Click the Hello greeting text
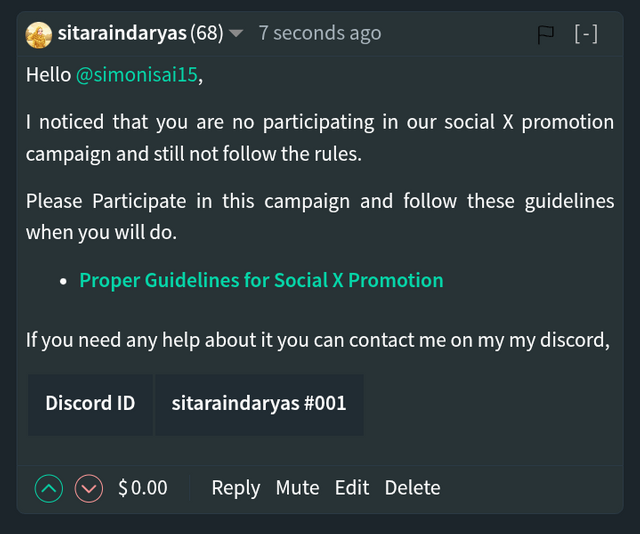 (x=48, y=75)
